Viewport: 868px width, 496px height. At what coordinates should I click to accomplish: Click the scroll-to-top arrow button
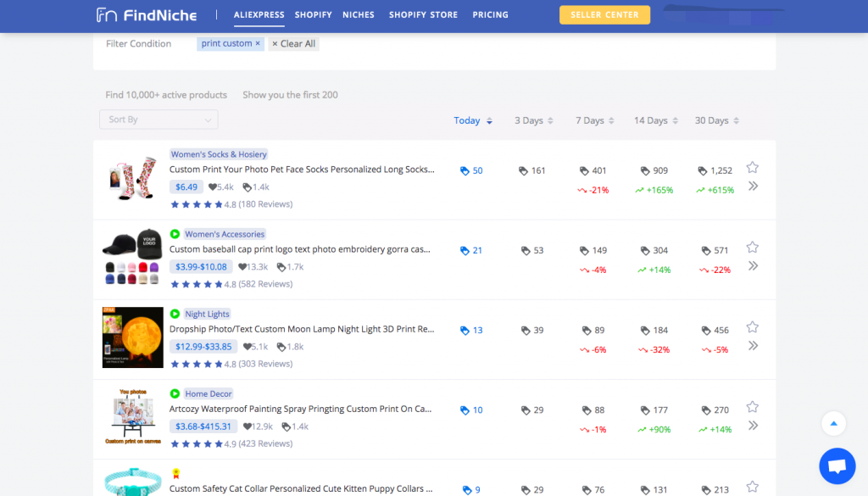click(834, 423)
